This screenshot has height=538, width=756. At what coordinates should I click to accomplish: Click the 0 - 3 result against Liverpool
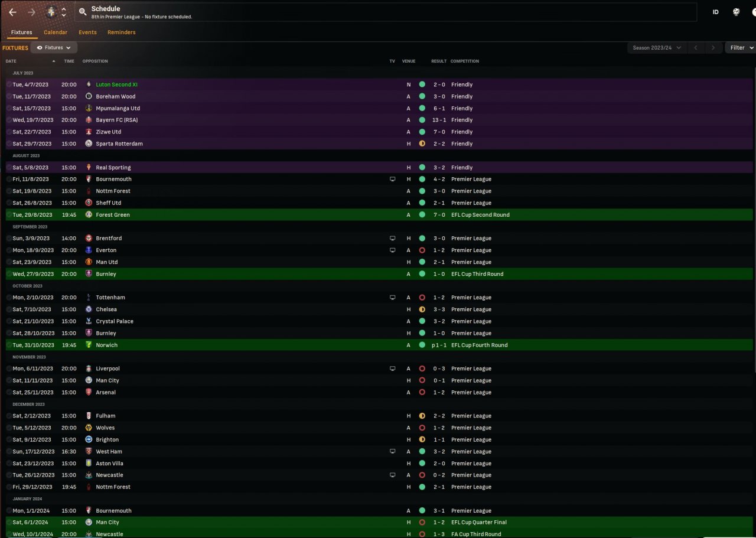pos(438,369)
